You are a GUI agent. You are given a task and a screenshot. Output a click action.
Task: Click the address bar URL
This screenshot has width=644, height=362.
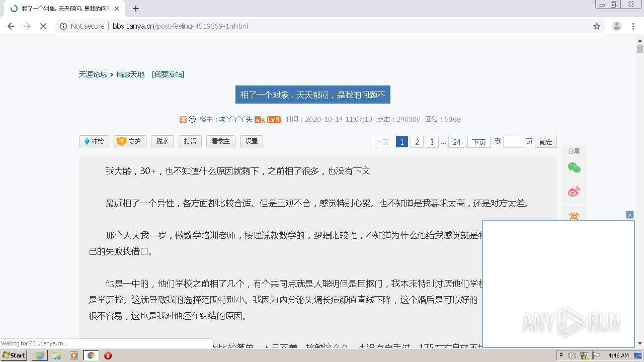(180, 26)
